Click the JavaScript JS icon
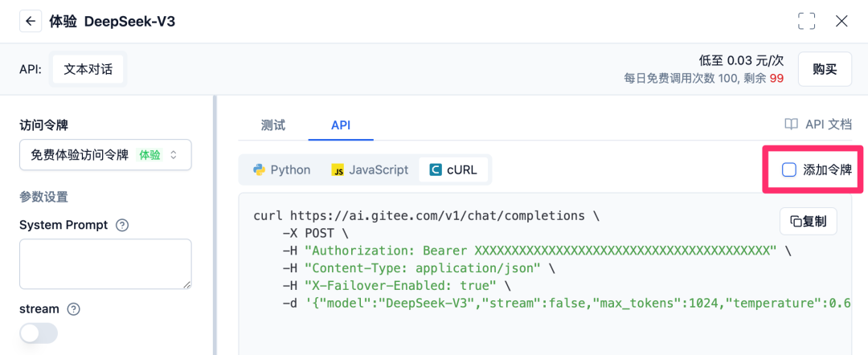The image size is (868, 355). [338, 170]
